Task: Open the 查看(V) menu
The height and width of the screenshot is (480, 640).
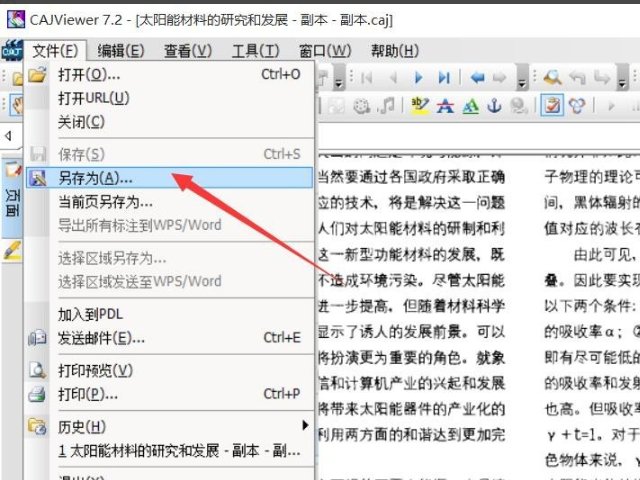Action: tap(188, 51)
